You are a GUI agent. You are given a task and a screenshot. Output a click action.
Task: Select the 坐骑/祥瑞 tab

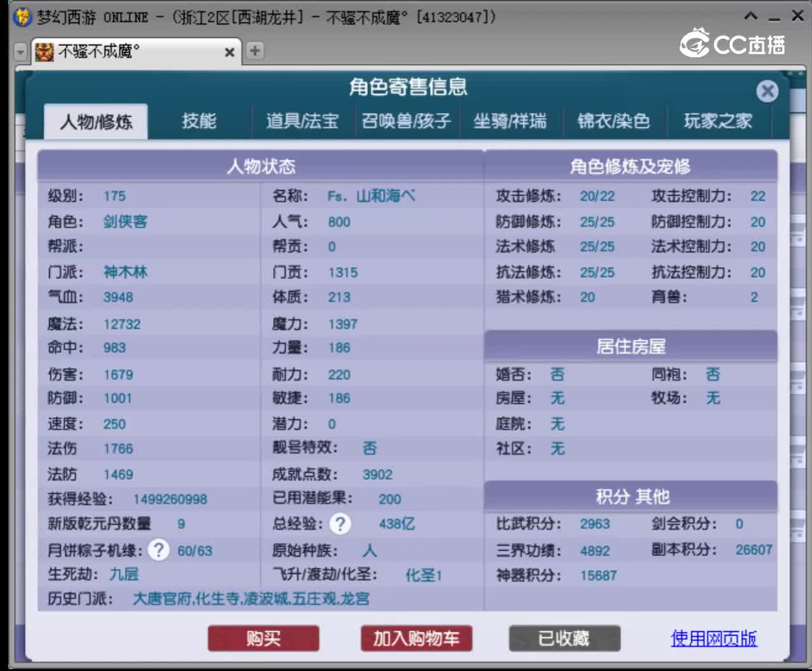tap(510, 121)
